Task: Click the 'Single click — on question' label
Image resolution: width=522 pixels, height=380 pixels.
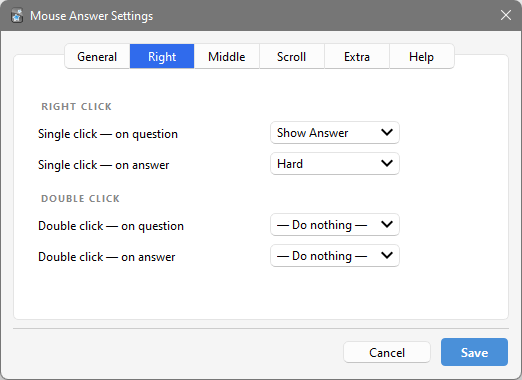Action: point(108,134)
